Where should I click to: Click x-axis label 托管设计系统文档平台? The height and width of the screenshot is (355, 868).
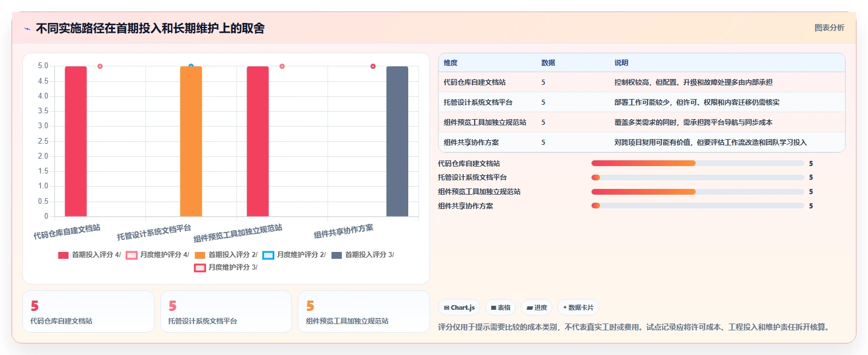pyautogui.click(x=154, y=232)
